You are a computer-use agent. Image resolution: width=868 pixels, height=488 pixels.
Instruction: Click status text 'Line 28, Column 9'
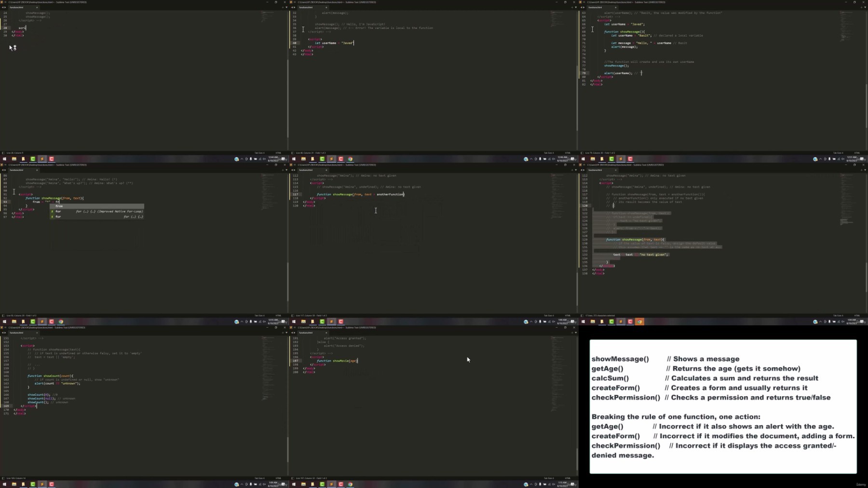[x=15, y=153]
